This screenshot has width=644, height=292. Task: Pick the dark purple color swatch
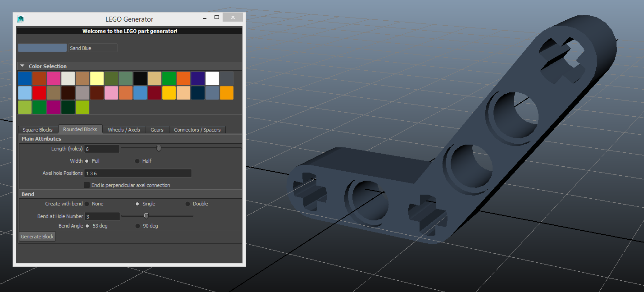tap(198, 78)
